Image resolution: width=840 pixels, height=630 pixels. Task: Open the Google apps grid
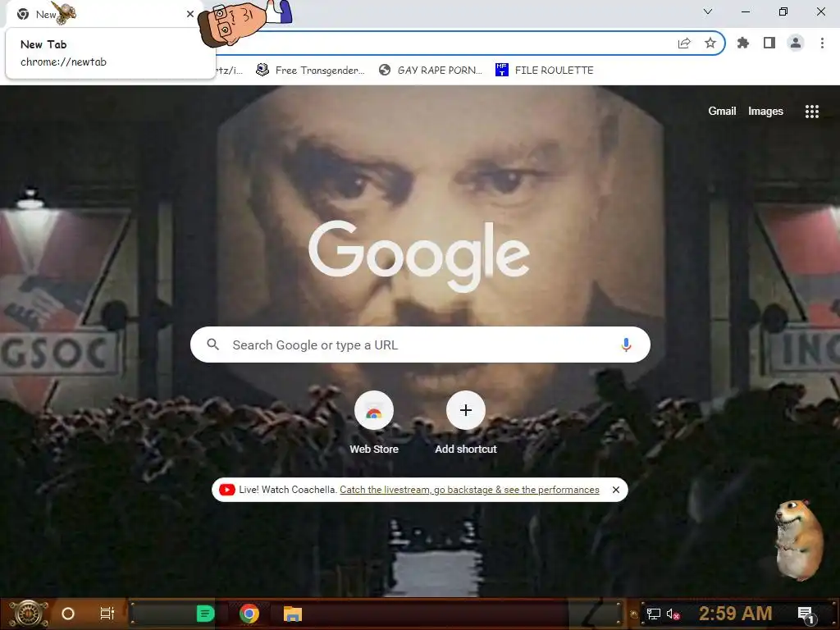tap(812, 111)
